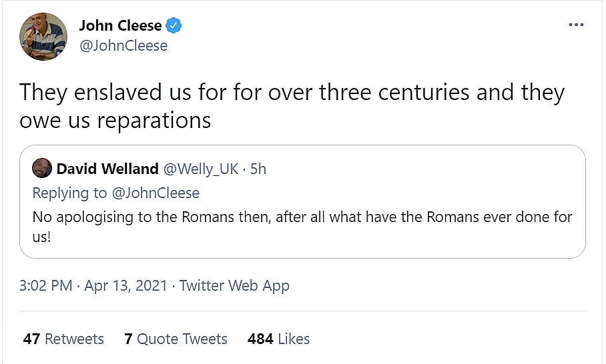606x364 pixels.
Task: Open John Cleese's profile picture
Action: pos(43,36)
